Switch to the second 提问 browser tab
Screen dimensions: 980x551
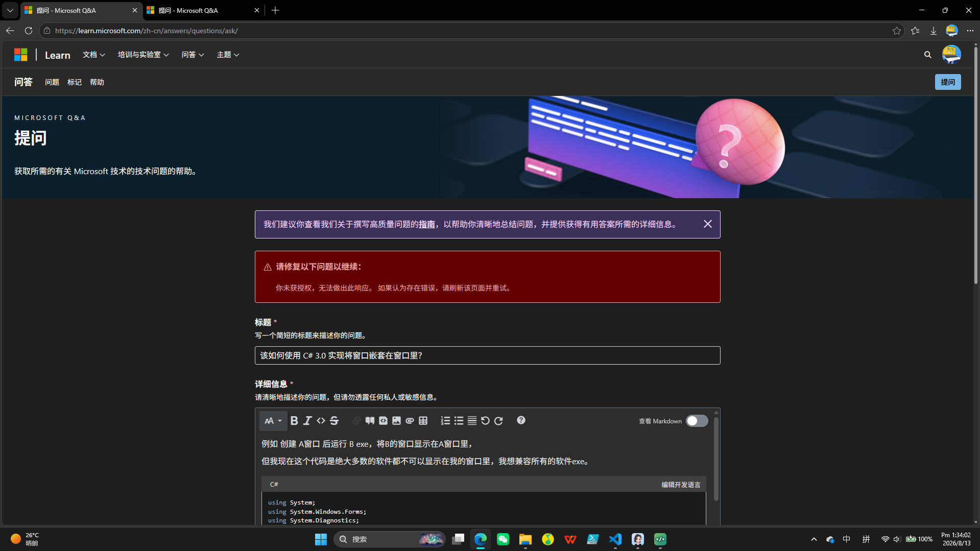[203, 10]
